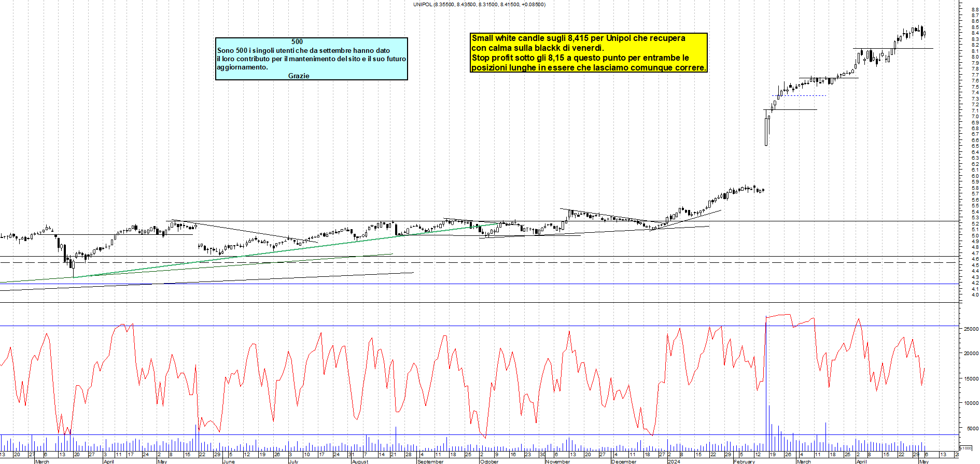Click the "10000" volume scale value
The width and height of the screenshot is (980, 464).
coord(971,403)
